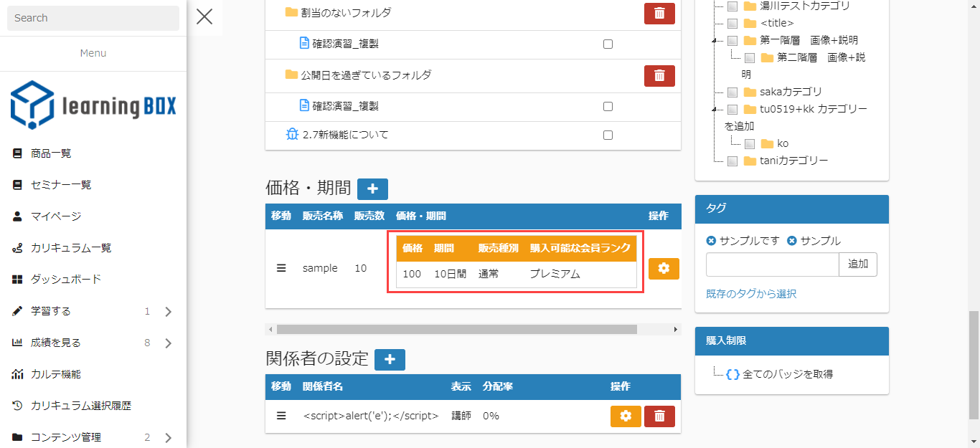The height and width of the screenshot is (448, 980).
Task: Add a new 関係者 with plus button
Action: 390,359
